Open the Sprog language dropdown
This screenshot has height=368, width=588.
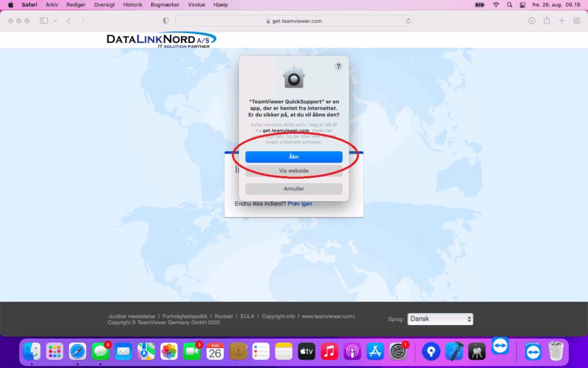pos(440,319)
